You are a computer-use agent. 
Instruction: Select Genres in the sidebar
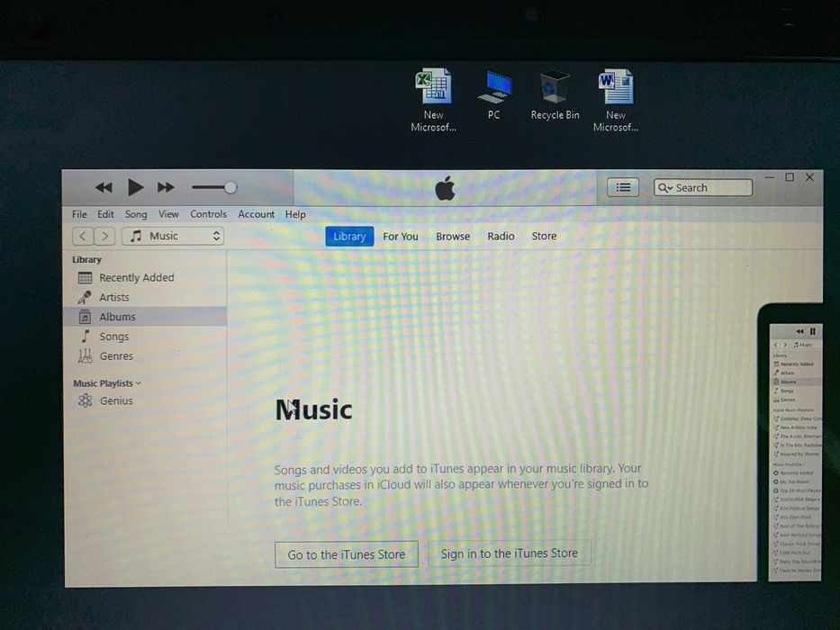point(145,356)
